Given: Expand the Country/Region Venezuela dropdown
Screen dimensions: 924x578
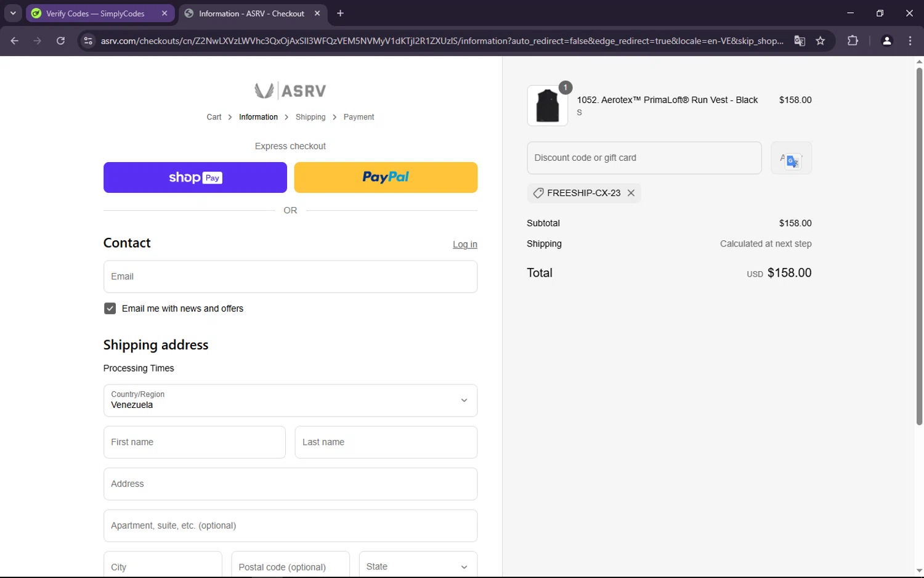Looking at the screenshot, I should [x=290, y=401].
